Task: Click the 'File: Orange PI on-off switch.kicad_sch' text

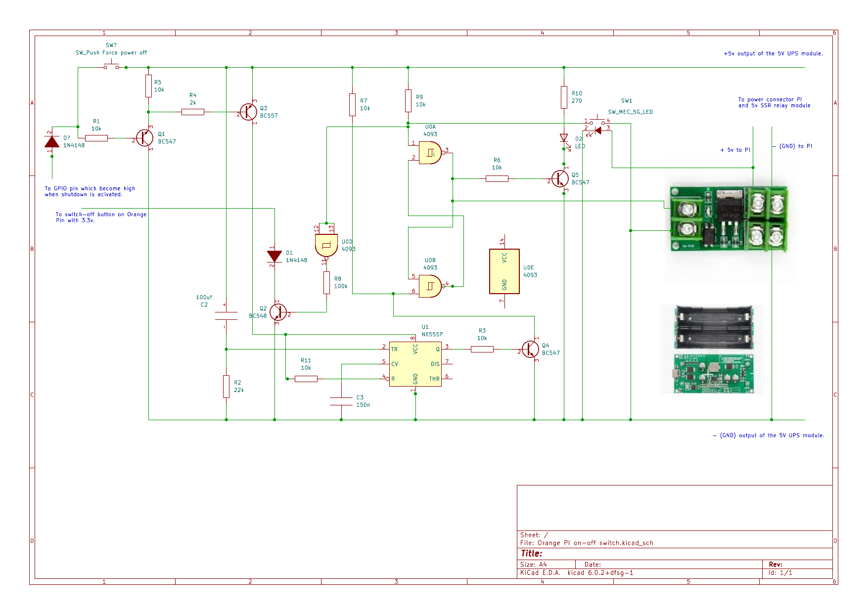Action: [587, 543]
